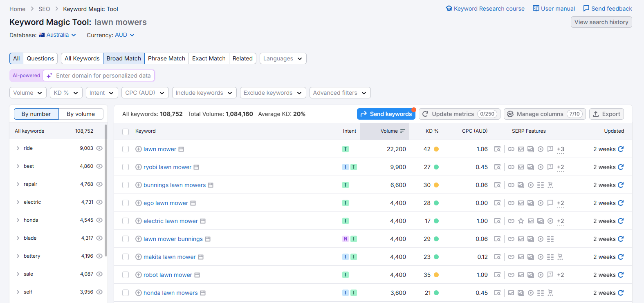The width and height of the screenshot is (644, 303).
Task: Open the SEO breadcrumb link
Action: [x=44, y=9]
